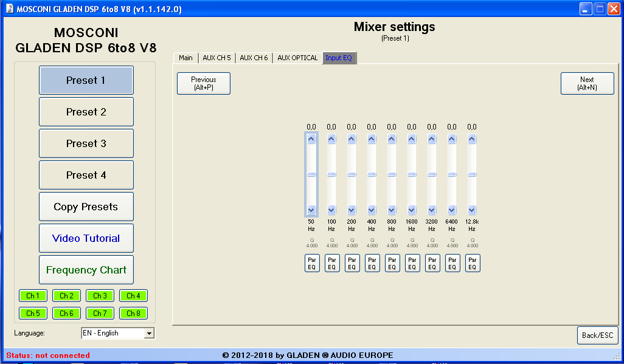This screenshot has height=364, width=624.
Task: Toggle the Ch 4 indicator
Action: click(133, 295)
